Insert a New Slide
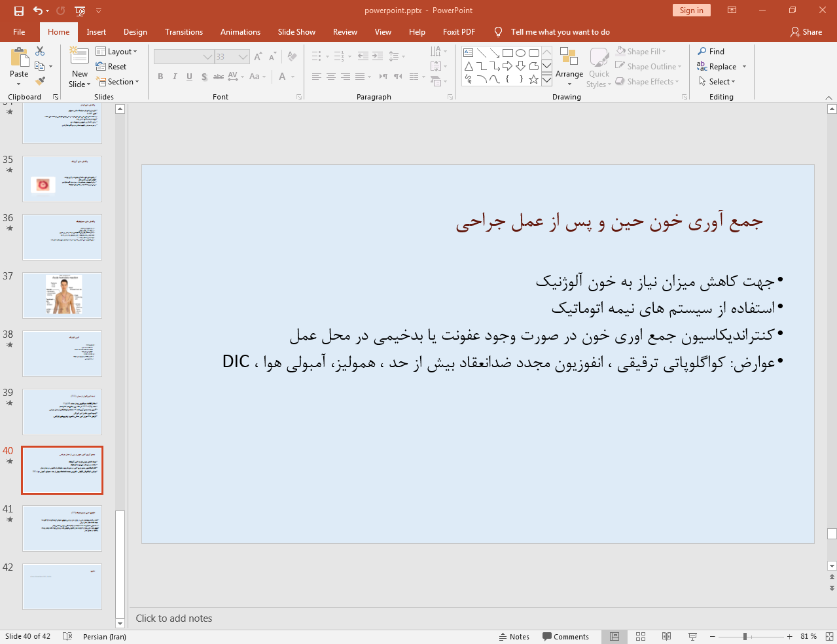 (80, 66)
